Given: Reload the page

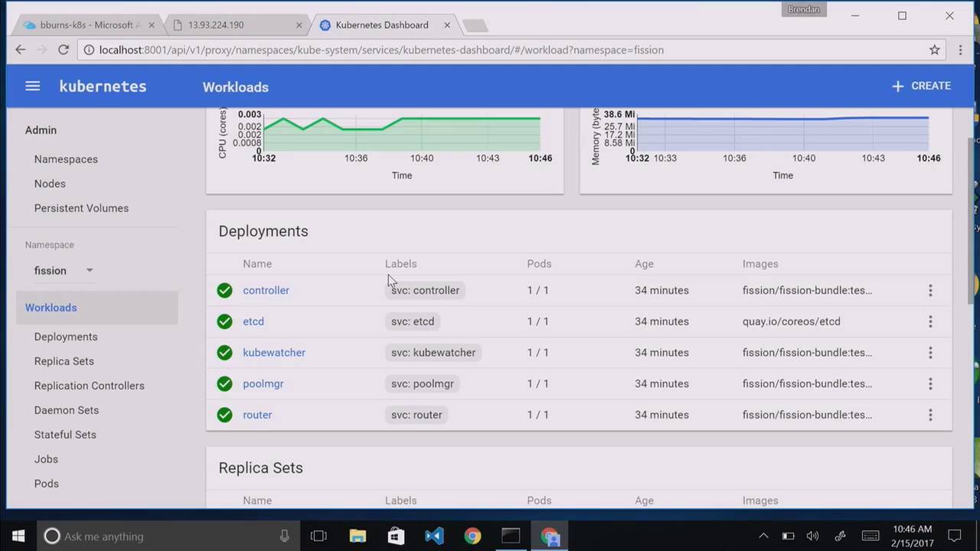Looking at the screenshot, I should click(64, 50).
